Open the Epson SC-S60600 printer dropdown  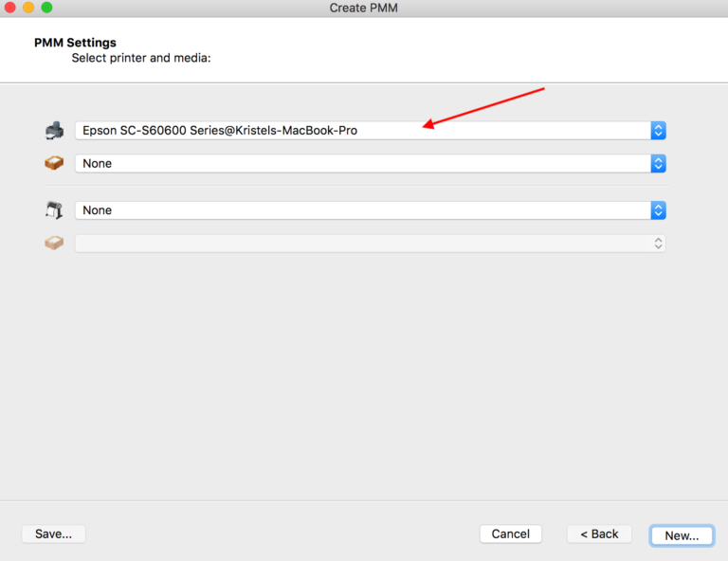[x=370, y=131]
